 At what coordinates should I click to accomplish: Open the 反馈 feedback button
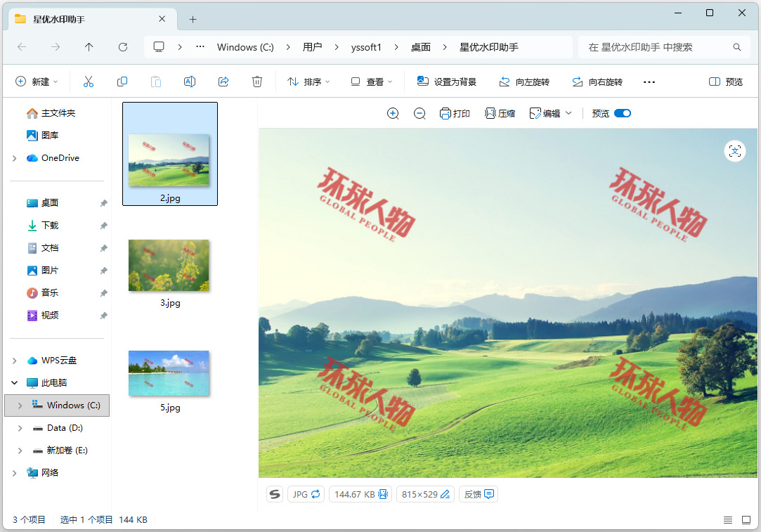479,494
